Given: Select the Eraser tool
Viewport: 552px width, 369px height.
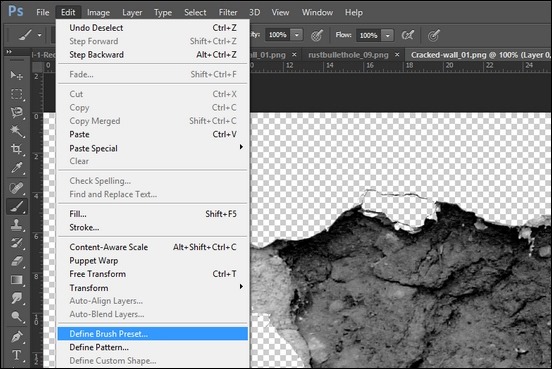Looking at the screenshot, I should [x=16, y=261].
